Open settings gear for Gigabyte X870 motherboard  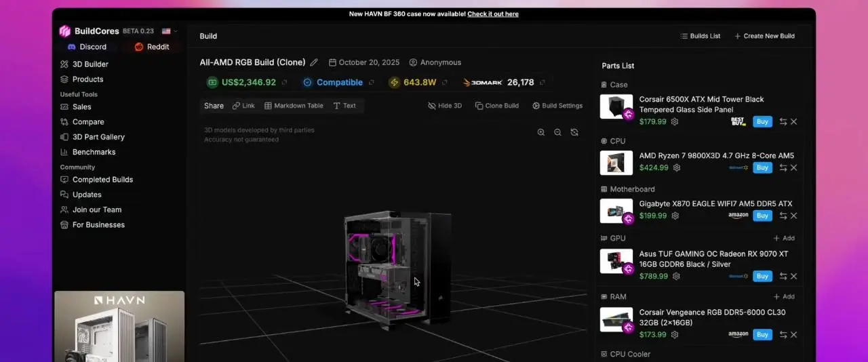click(675, 216)
